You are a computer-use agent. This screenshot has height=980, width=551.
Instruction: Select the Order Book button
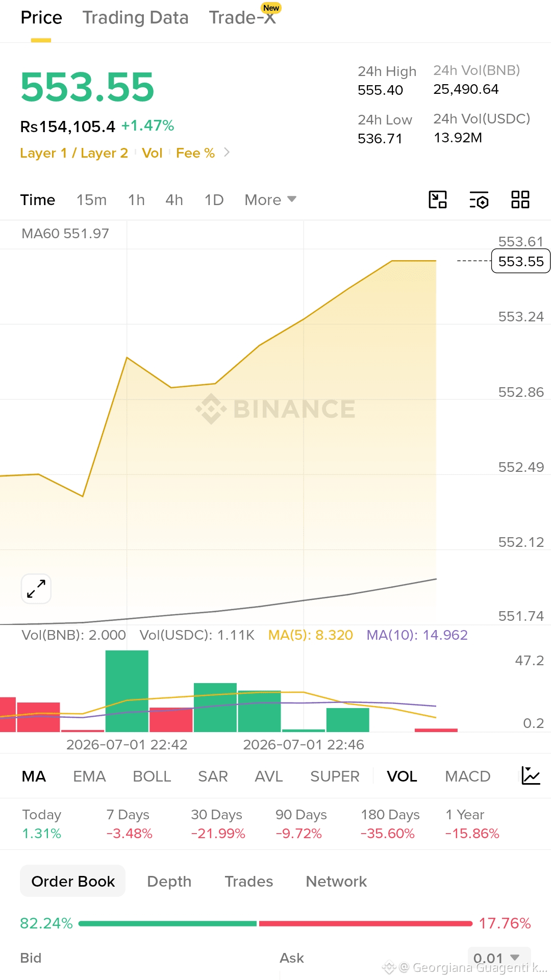coord(73,881)
